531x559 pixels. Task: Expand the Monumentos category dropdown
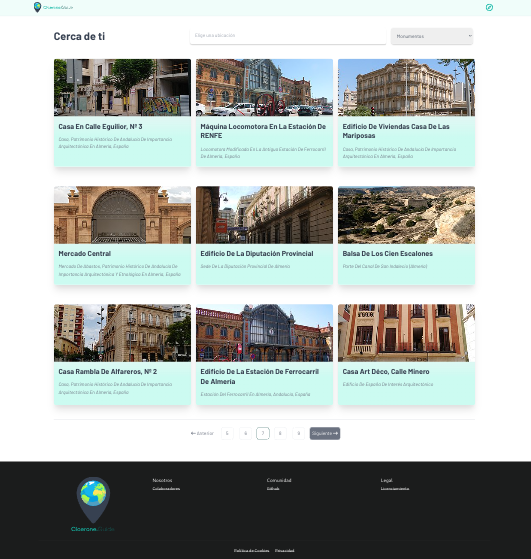(x=432, y=36)
